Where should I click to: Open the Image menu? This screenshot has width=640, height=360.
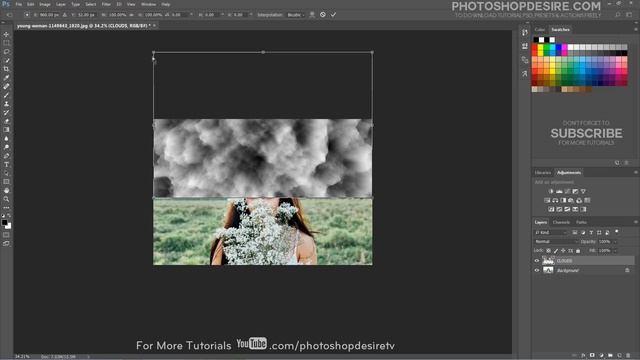(45, 4)
